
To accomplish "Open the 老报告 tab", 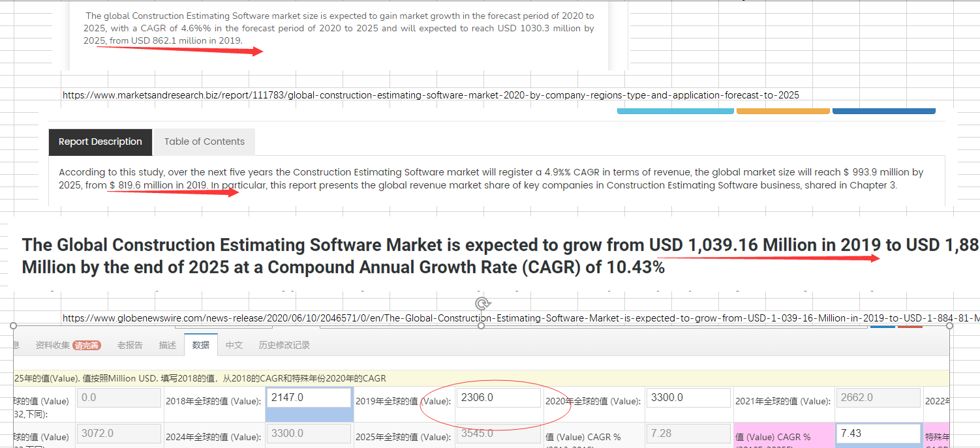I will pos(130,345).
